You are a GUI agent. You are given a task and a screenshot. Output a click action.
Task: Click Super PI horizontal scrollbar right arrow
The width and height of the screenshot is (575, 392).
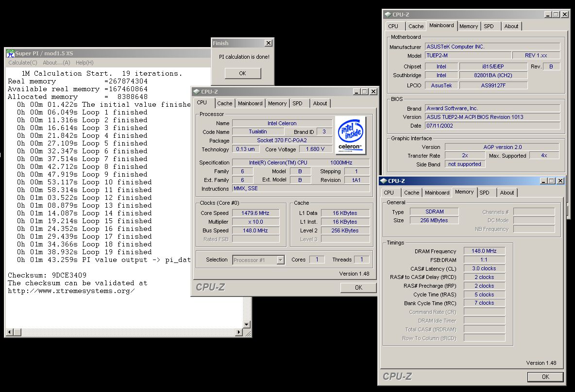(x=239, y=332)
